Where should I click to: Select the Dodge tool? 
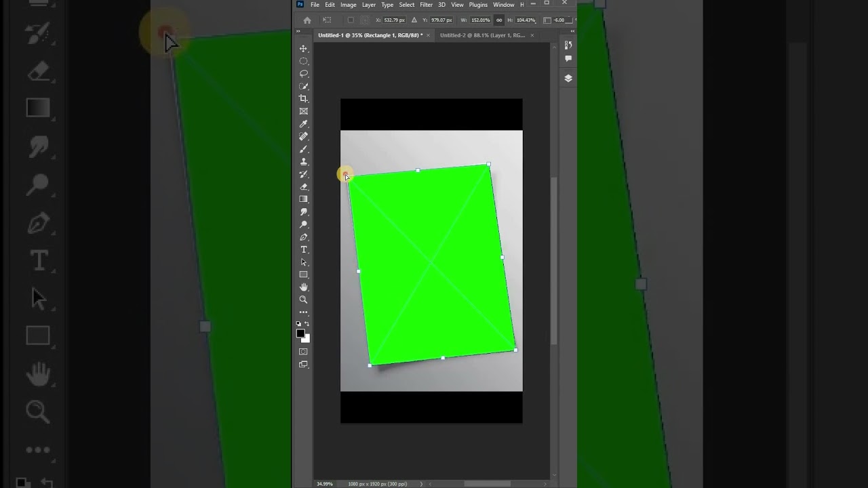click(303, 224)
